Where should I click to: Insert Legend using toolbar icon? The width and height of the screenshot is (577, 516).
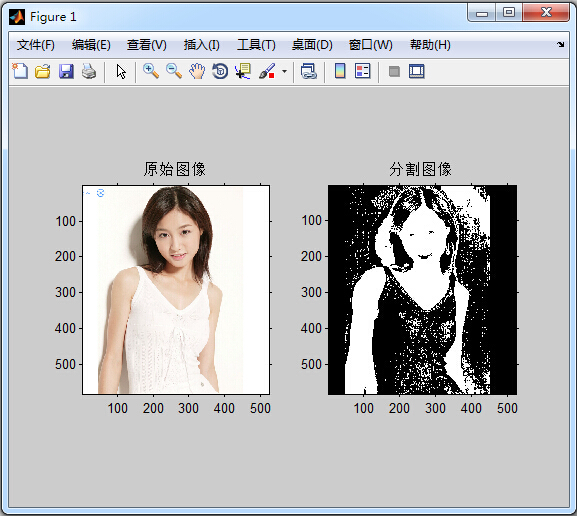363,71
